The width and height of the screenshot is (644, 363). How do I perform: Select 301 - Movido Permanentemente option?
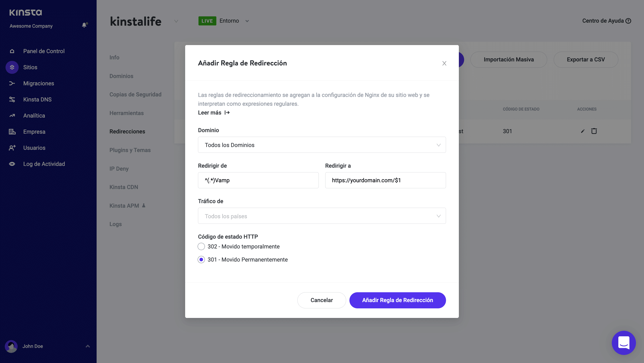pyautogui.click(x=201, y=260)
